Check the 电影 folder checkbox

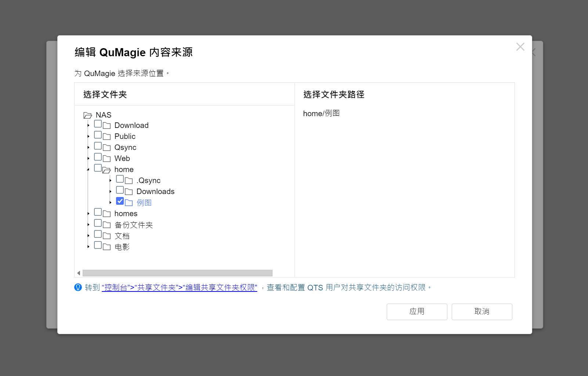98,245
